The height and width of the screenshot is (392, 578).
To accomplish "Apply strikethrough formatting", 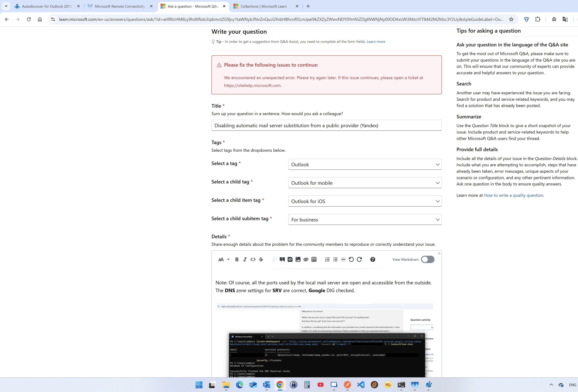I will pos(261,259).
